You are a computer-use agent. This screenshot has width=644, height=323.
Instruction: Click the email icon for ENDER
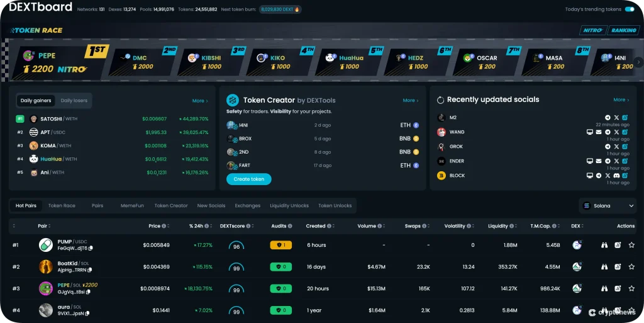(599, 161)
